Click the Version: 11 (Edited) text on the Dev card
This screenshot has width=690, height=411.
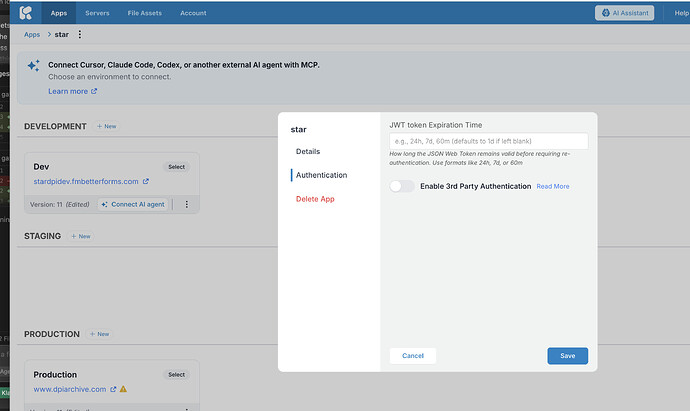[59, 204]
